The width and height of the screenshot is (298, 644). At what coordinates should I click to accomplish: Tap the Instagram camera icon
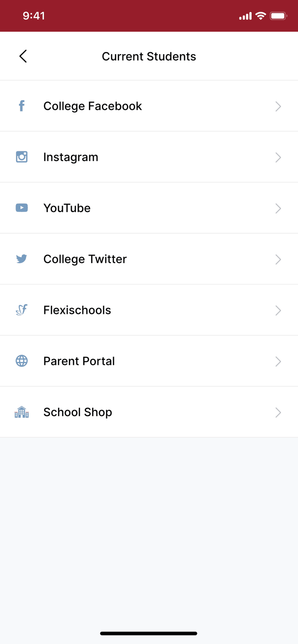pos(22,157)
